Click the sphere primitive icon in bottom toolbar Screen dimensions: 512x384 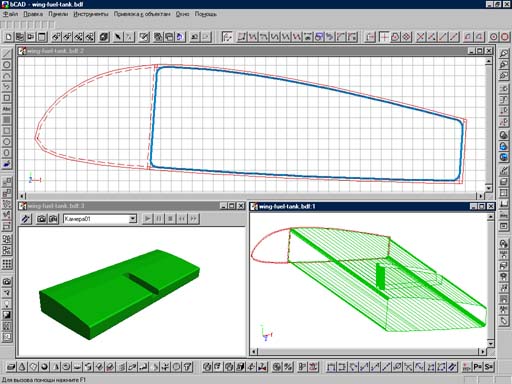[x=44, y=367]
